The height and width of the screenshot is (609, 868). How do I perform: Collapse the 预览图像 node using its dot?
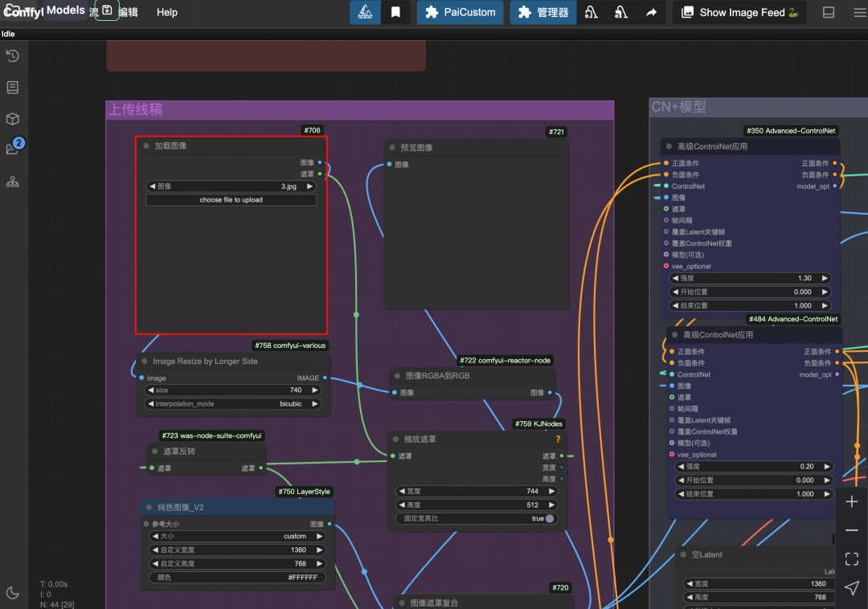tap(392, 148)
